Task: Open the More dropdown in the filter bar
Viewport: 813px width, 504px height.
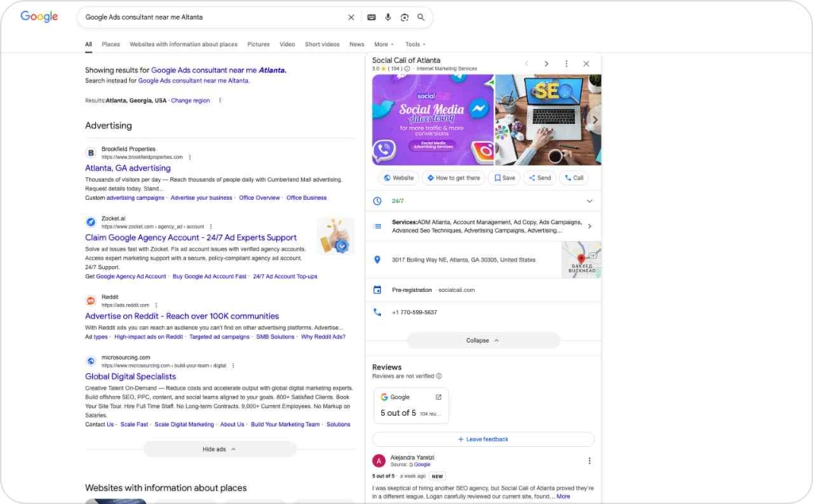Action: click(383, 44)
